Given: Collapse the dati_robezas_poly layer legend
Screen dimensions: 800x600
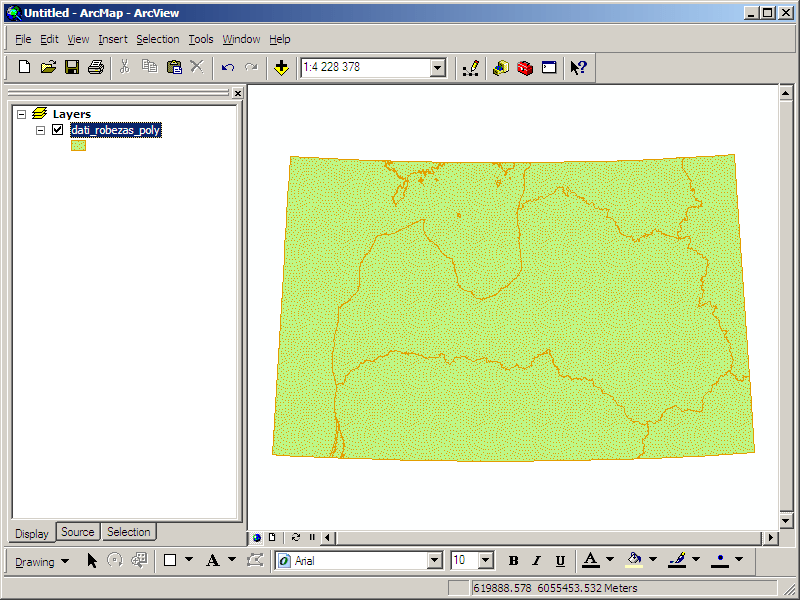Looking at the screenshot, I should coord(40,130).
